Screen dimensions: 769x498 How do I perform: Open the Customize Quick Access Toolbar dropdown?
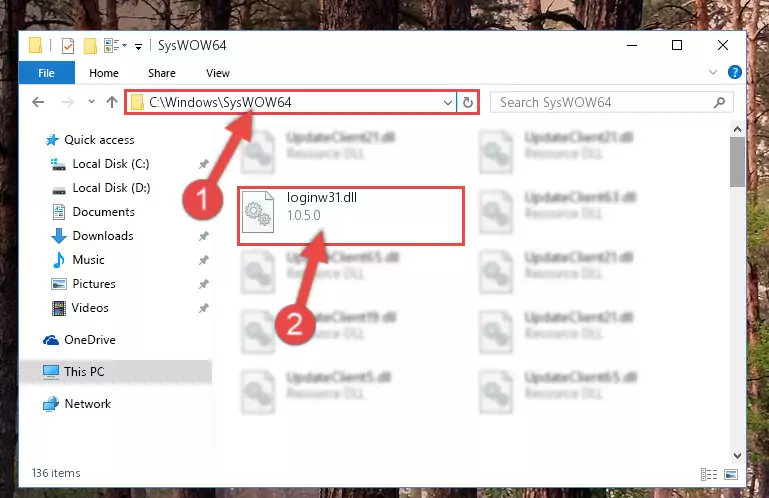pos(138,45)
